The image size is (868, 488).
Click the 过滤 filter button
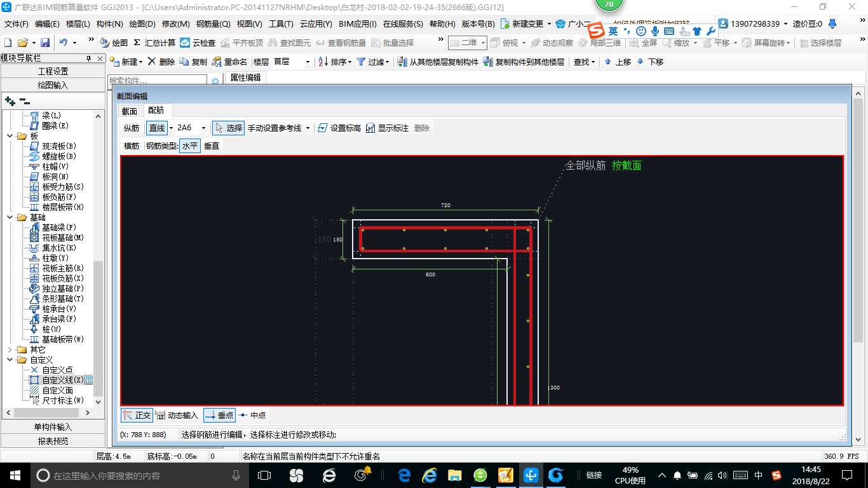[x=372, y=62]
